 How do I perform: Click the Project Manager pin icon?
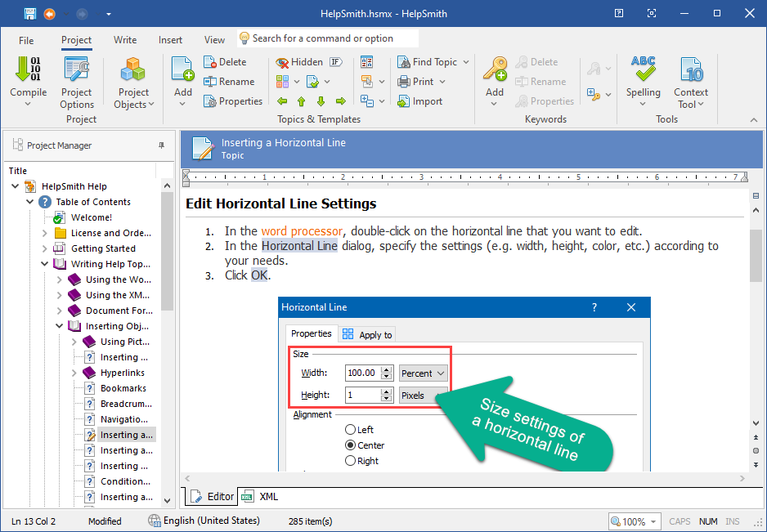coord(161,145)
